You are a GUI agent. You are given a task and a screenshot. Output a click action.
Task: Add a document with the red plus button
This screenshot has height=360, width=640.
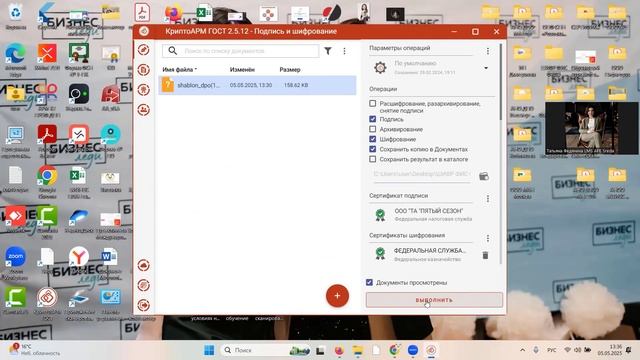[x=337, y=296]
